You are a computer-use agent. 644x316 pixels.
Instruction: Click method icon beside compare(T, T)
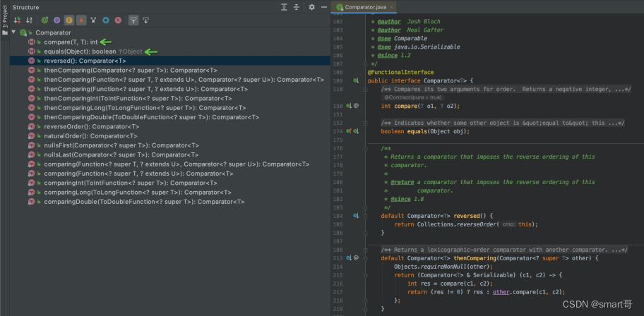31,42
